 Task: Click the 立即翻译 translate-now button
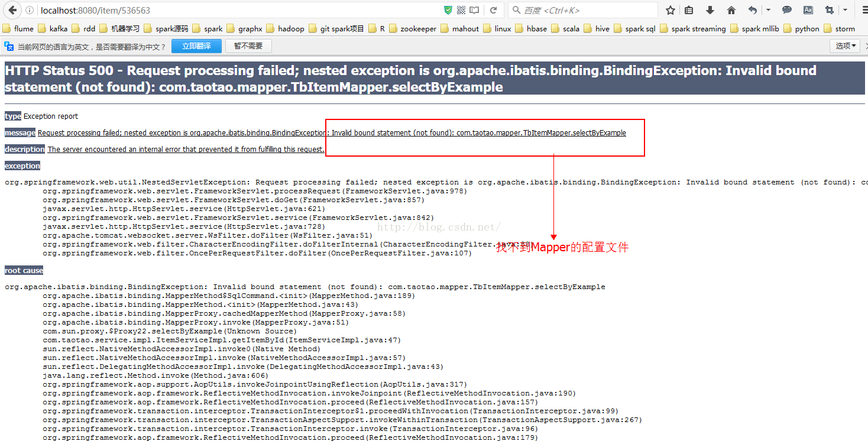(196, 46)
